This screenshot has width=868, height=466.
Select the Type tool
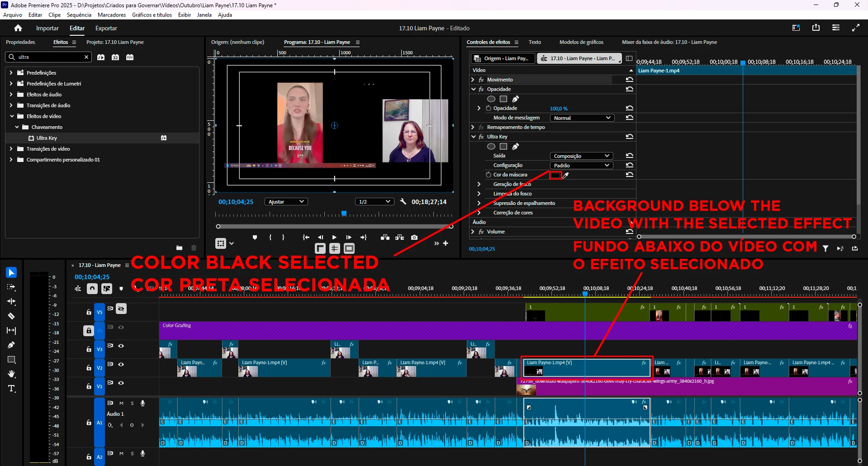pyautogui.click(x=11, y=388)
